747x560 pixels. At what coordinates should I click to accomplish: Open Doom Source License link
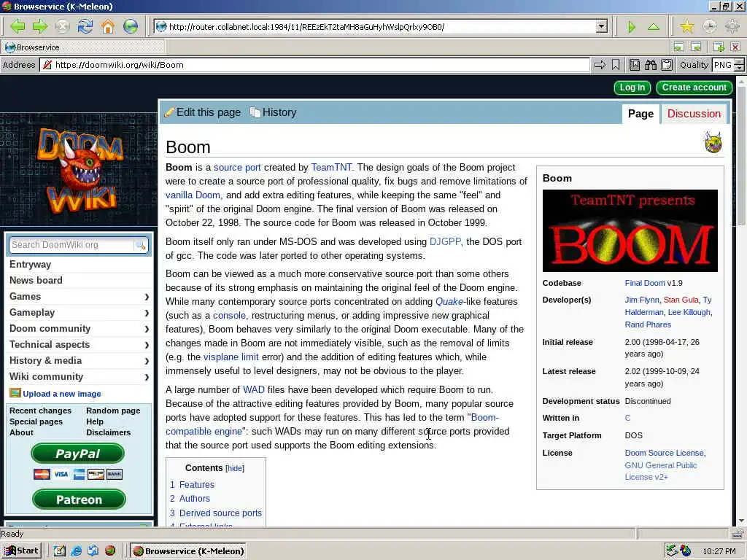665,454
